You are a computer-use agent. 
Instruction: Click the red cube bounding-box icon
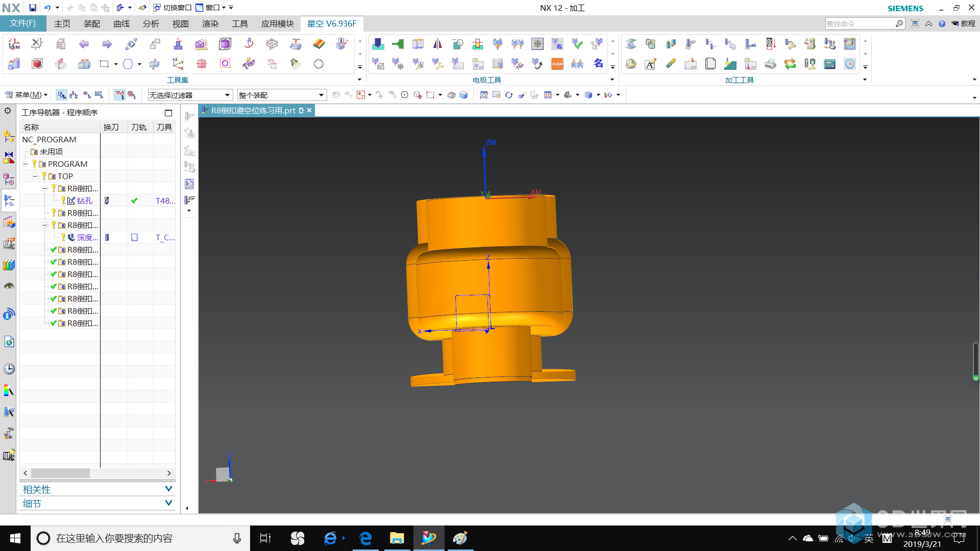[x=37, y=64]
